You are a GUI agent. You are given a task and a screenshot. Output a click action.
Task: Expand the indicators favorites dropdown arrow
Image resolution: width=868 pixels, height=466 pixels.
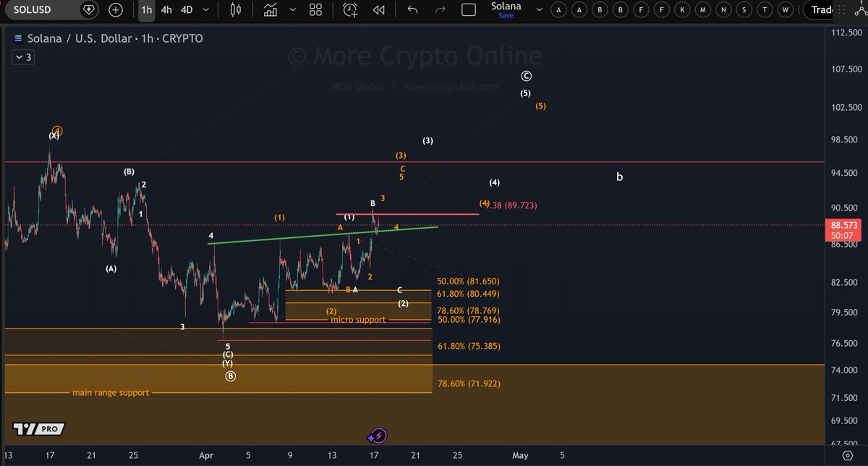point(292,10)
